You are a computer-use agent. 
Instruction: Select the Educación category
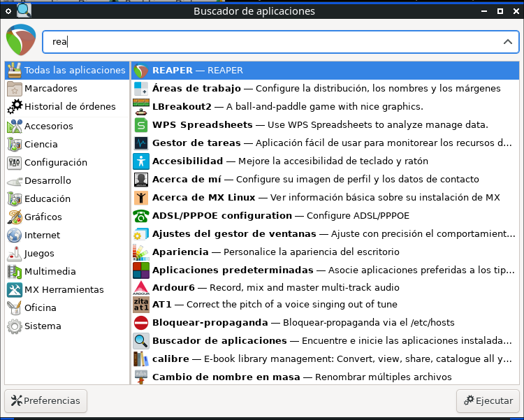pyautogui.click(x=67, y=199)
